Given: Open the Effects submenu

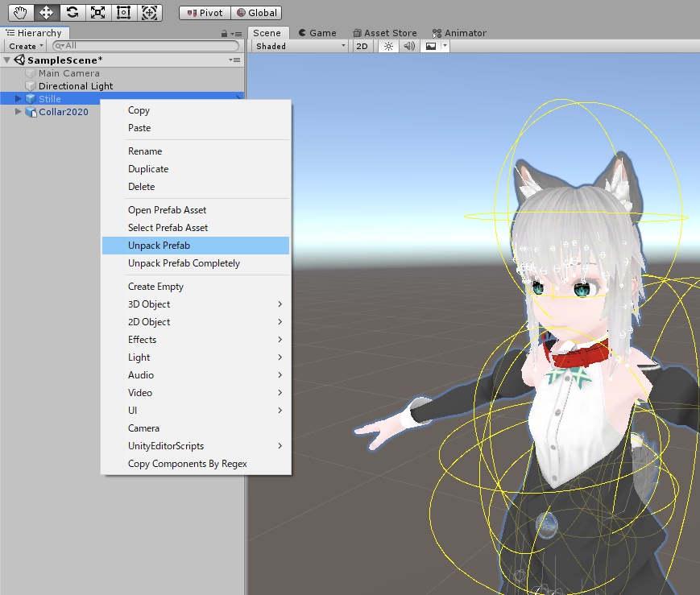Looking at the screenshot, I should [x=196, y=340].
